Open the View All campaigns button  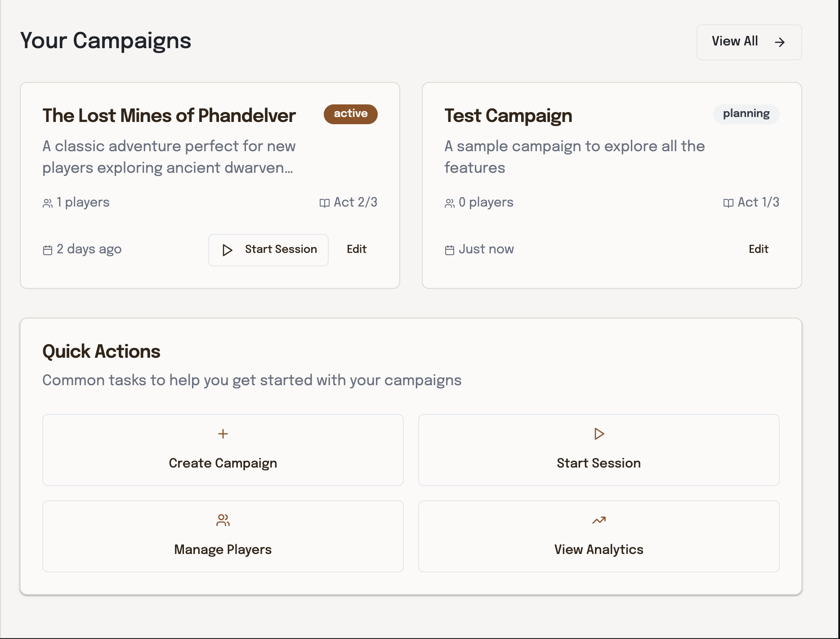(749, 42)
